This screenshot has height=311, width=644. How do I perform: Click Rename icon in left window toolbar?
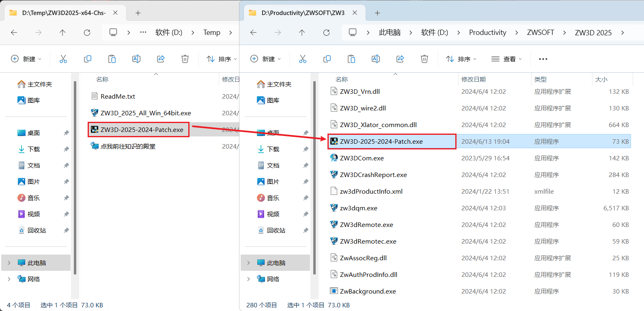click(x=136, y=59)
